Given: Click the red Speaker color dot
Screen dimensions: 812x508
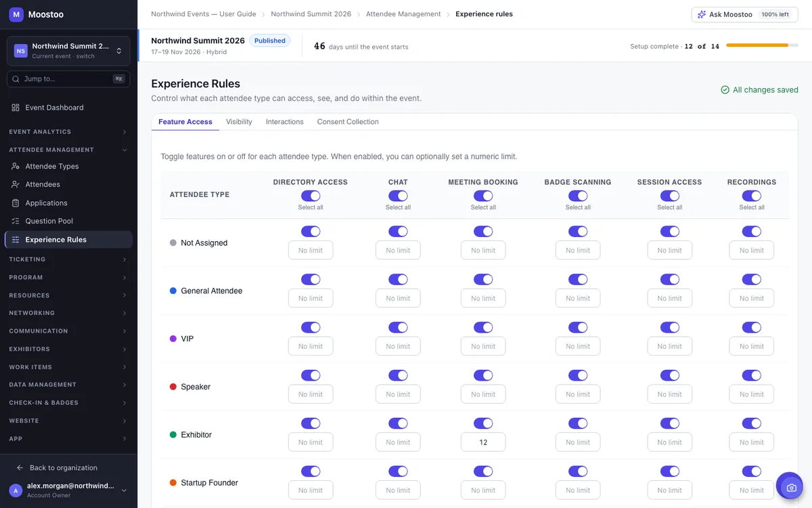Looking at the screenshot, I should click(173, 387).
